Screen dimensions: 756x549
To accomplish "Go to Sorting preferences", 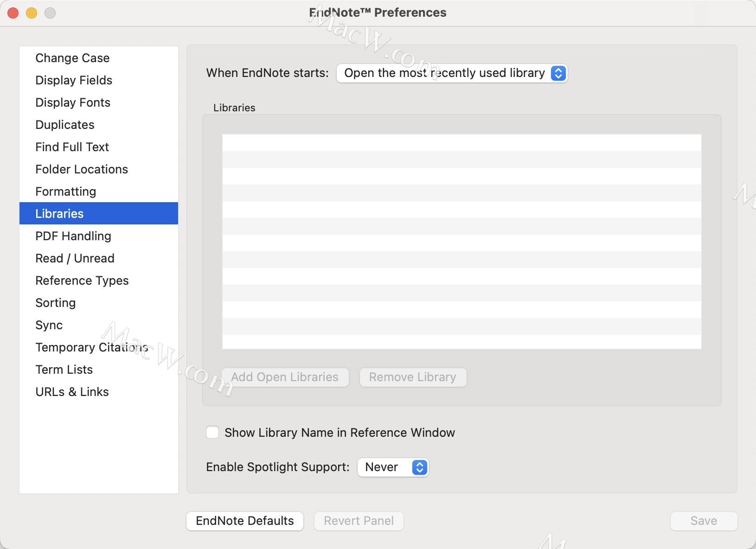I will (99, 303).
